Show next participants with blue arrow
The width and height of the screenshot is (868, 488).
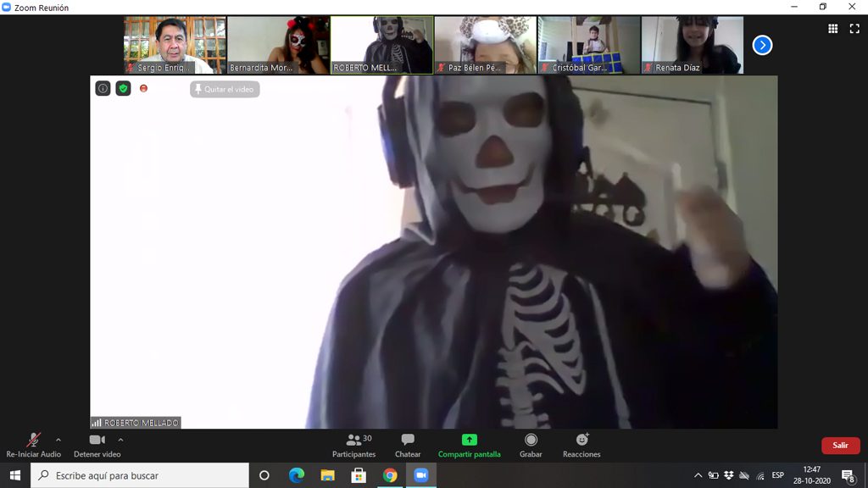762,45
